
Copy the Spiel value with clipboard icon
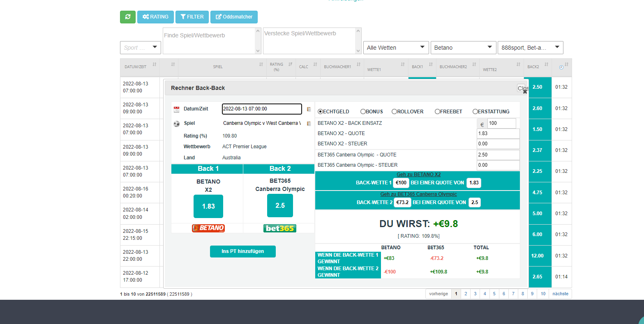tap(309, 124)
